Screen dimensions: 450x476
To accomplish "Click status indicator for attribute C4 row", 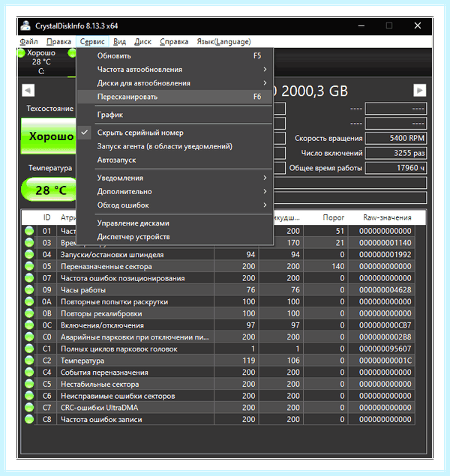I will (29, 372).
